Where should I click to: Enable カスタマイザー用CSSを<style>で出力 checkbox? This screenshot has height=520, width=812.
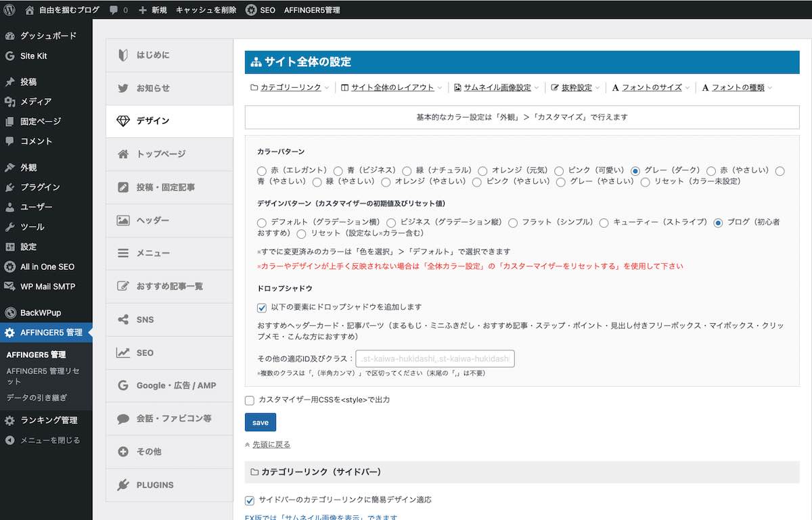(x=250, y=400)
